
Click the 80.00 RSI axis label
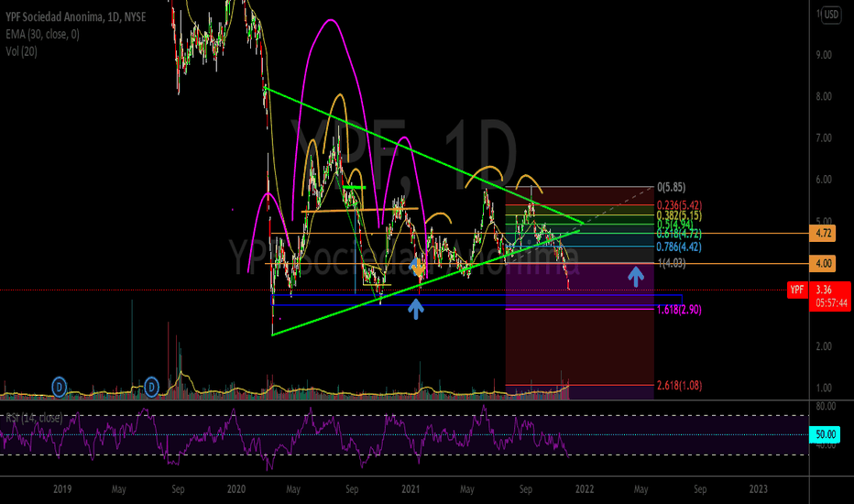(x=826, y=407)
